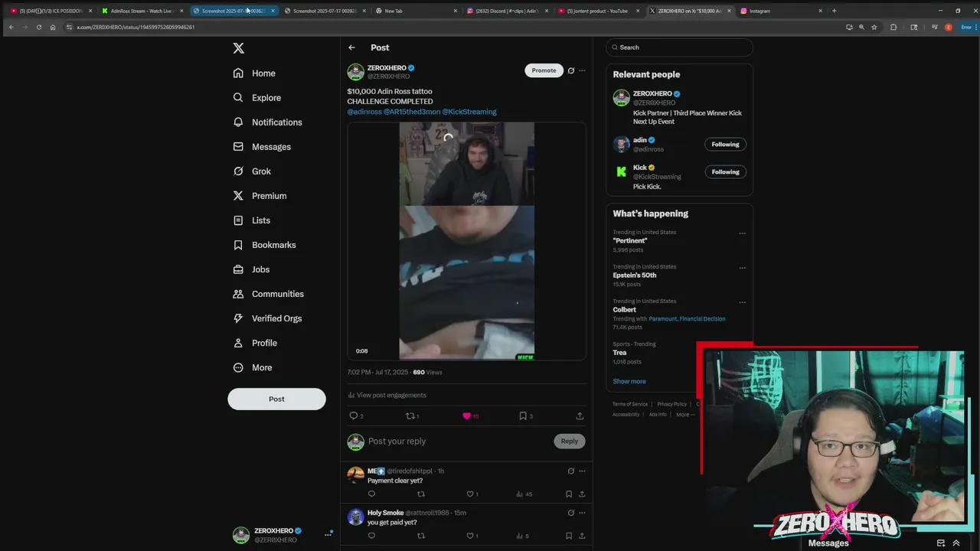Open the post's three-dot more menu

582,70
